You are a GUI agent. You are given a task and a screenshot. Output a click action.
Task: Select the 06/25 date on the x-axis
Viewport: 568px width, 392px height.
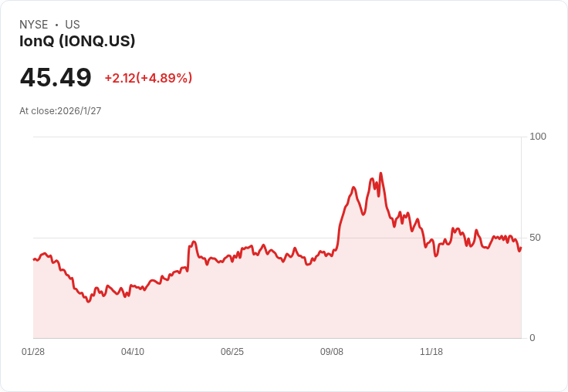(232, 352)
